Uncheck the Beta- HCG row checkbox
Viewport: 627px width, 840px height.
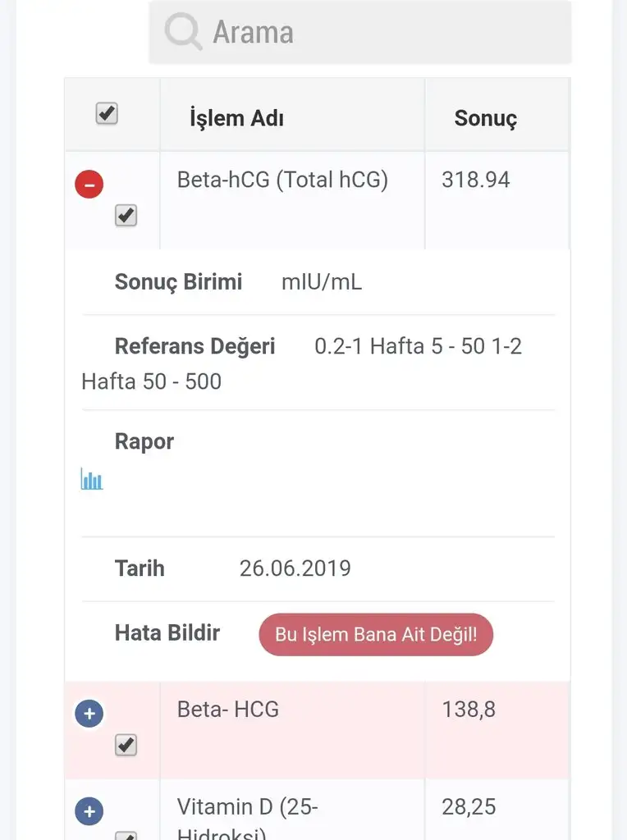click(126, 746)
